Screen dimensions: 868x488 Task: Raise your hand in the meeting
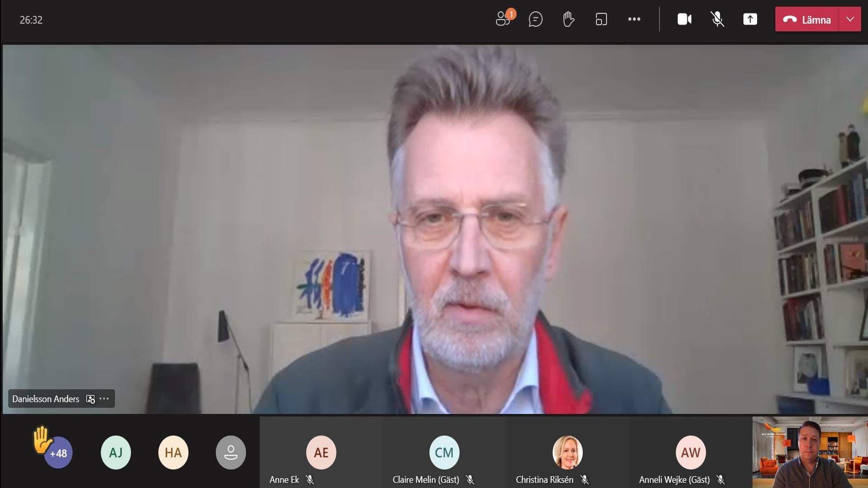click(568, 19)
